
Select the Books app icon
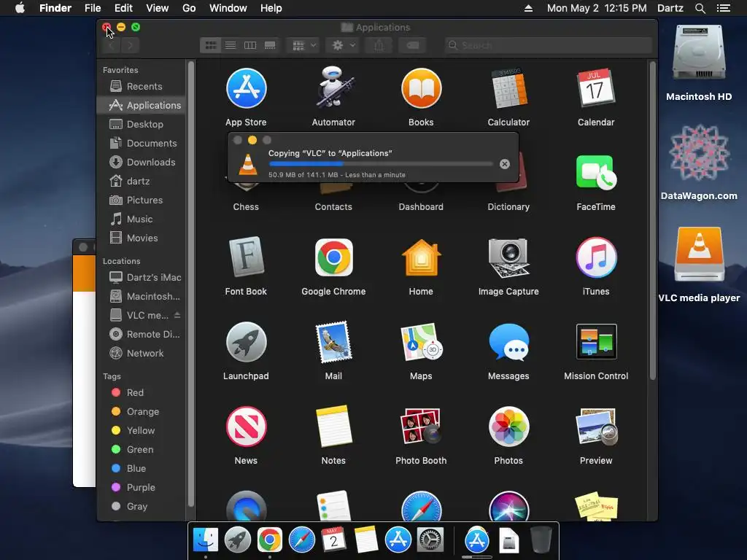point(421,88)
